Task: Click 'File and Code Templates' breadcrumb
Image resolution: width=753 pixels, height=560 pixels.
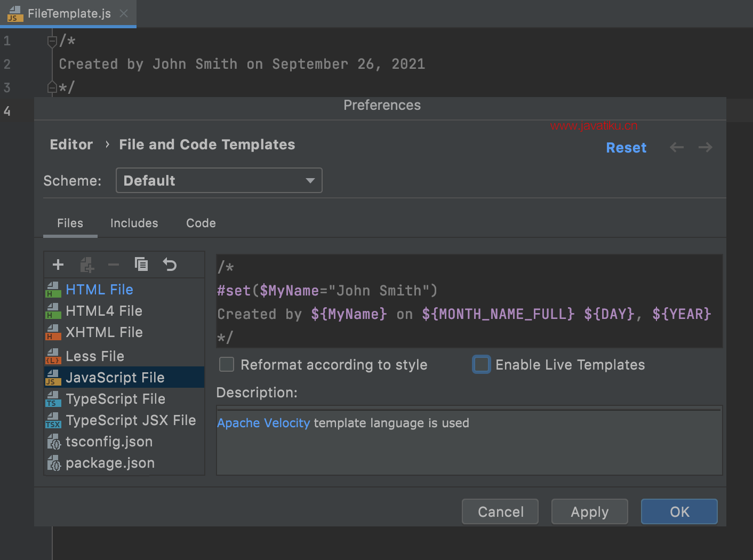Action: pos(207,145)
